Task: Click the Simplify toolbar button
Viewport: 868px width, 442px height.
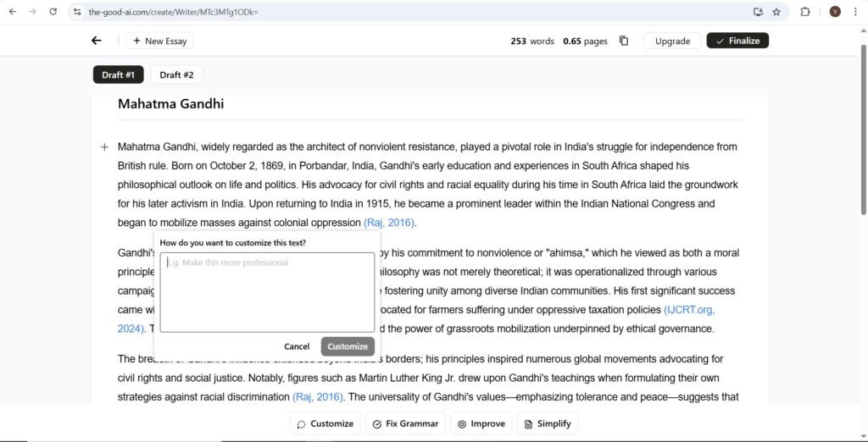Action: point(547,423)
